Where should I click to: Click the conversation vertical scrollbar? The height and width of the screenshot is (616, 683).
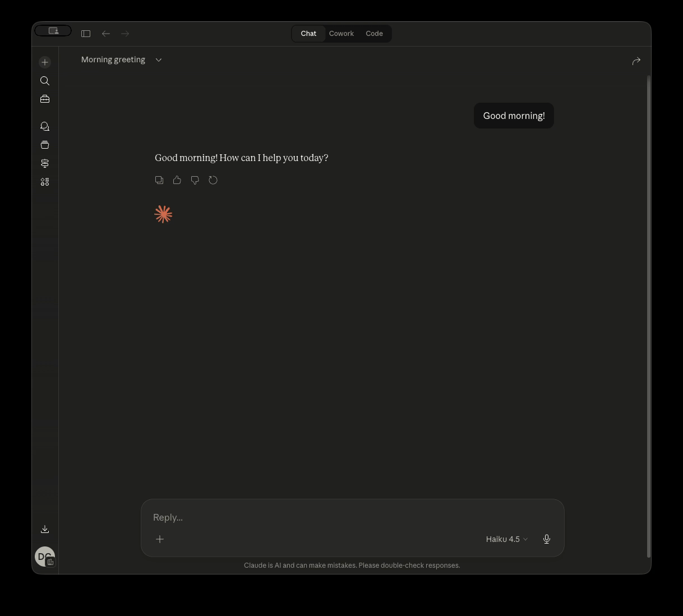click(649, 317)
